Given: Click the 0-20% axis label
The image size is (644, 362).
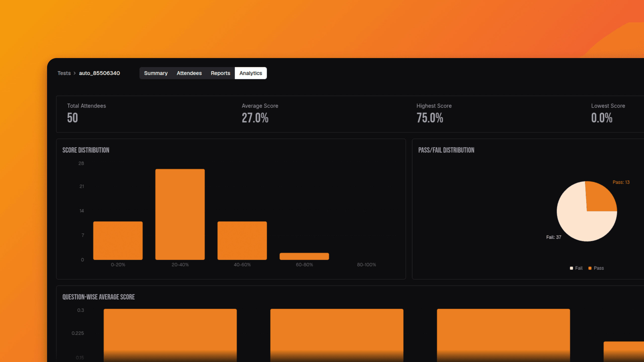Looking at the screenshot, I should pos(118,265).
